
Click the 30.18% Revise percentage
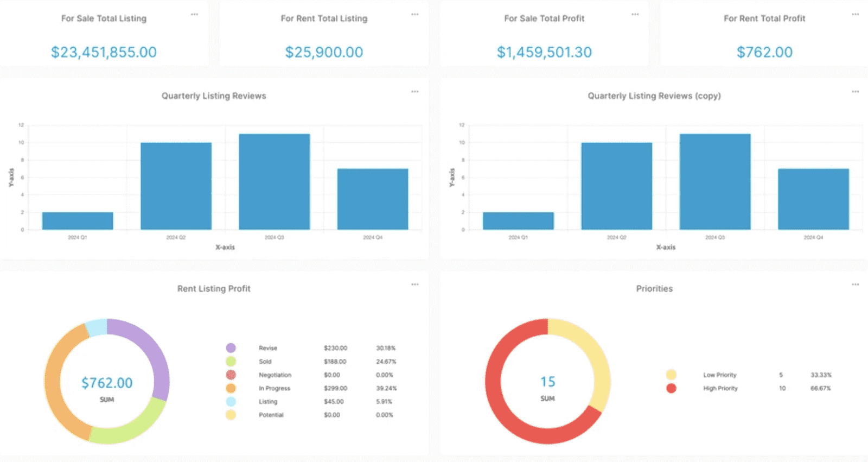(x=386, y=348)
